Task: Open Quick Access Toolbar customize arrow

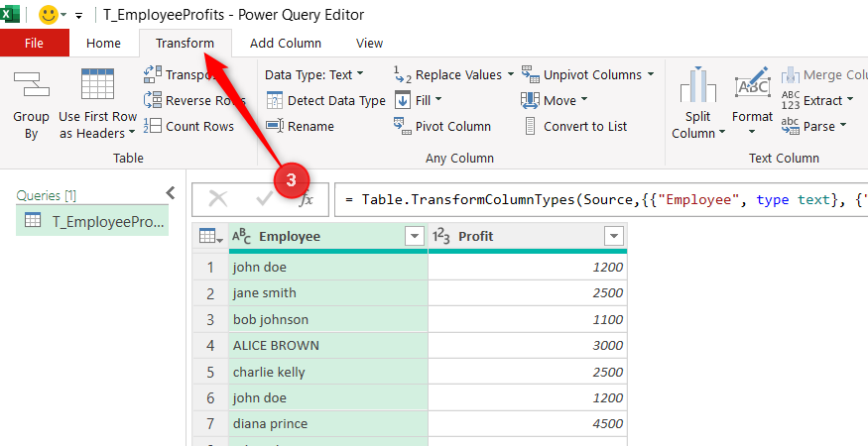Action: [79, 16]
